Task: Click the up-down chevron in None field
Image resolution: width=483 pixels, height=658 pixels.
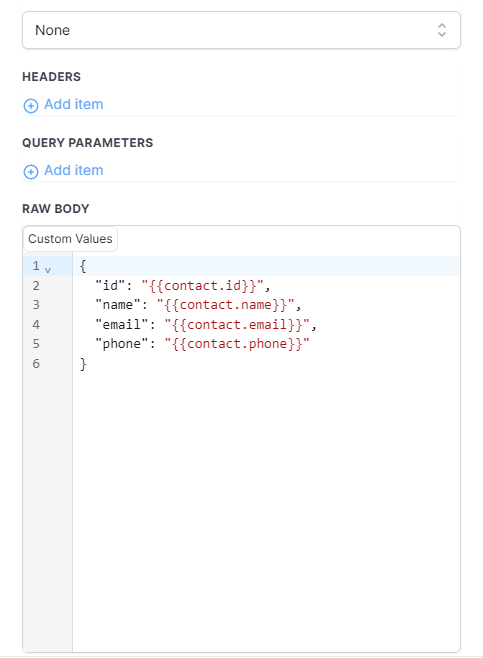Action: pyautogui.click(x=441, y=30)
